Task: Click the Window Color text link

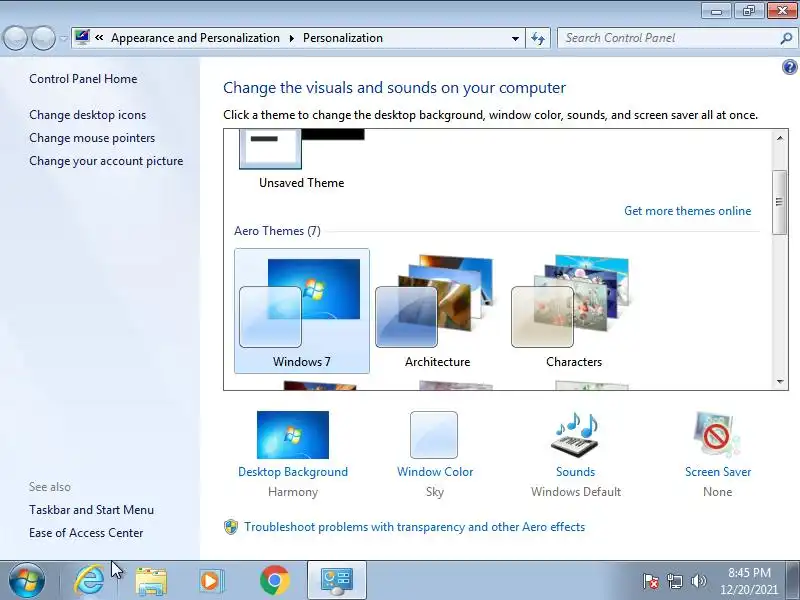Action: pos(435,472)
